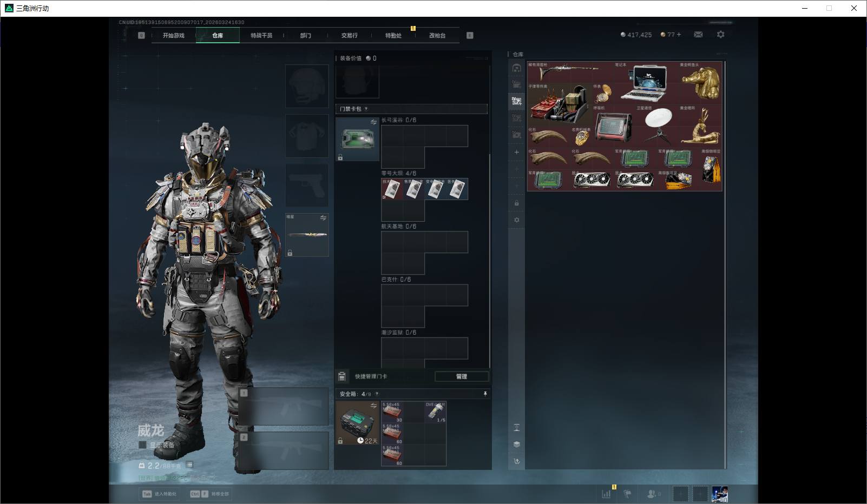Screen dimensions: 867x504
Task: Select the gold wristwatch item
Action: pos(581,137)
